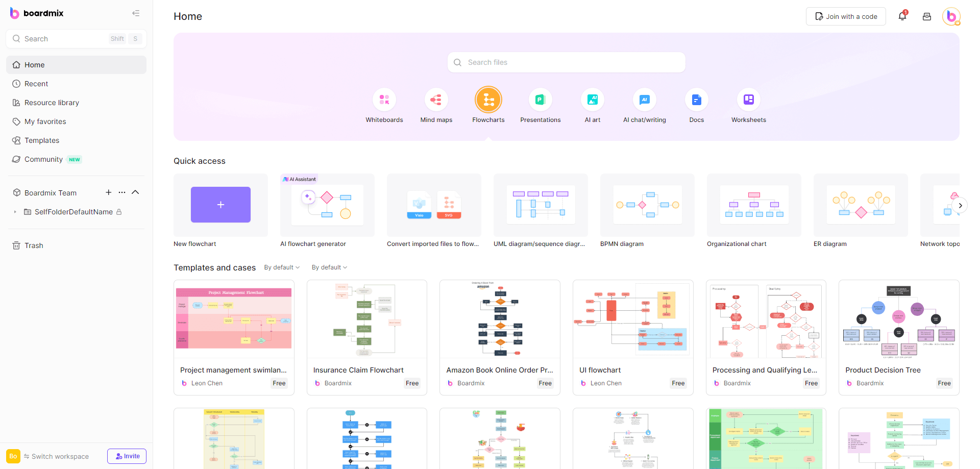The height and width of the screenshot is (469, 980).
Task: Select SelfFolderDefaultName folder
Action: coord(73,212)
